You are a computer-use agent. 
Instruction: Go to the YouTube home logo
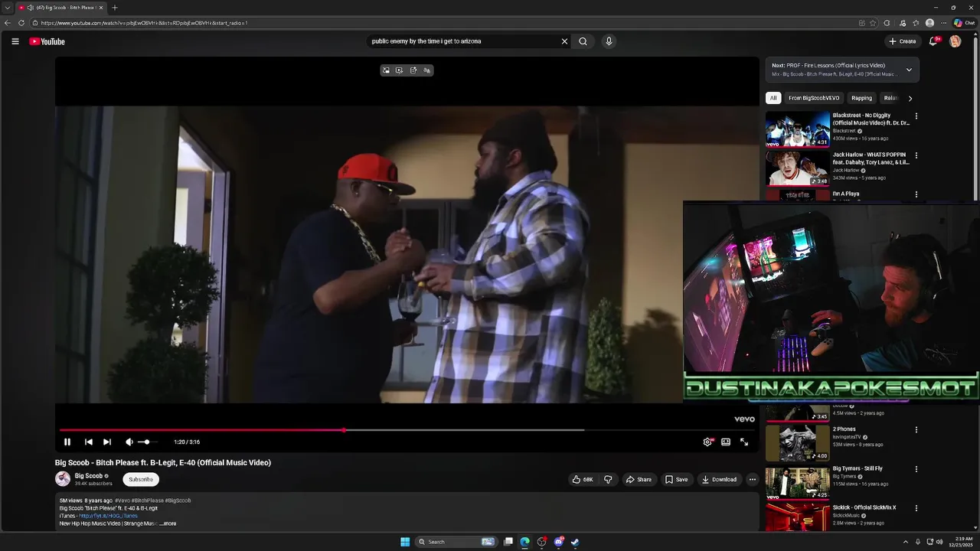47,41
